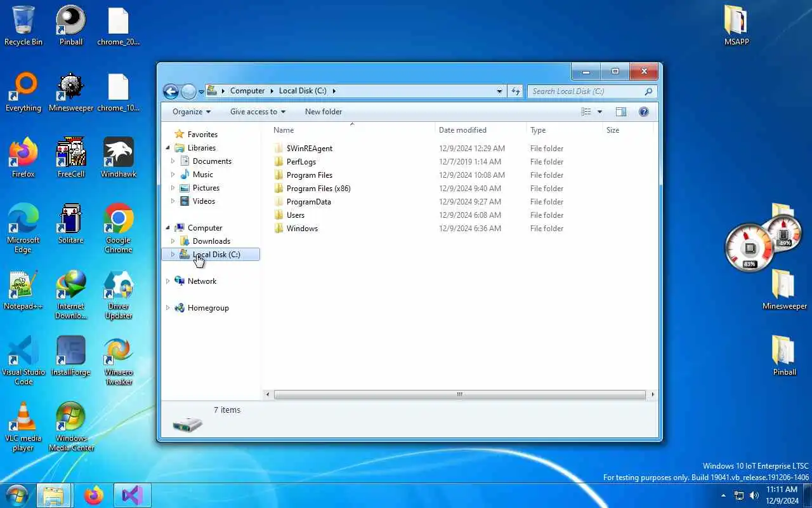Expand the Network tree node

tap(168, 281)
